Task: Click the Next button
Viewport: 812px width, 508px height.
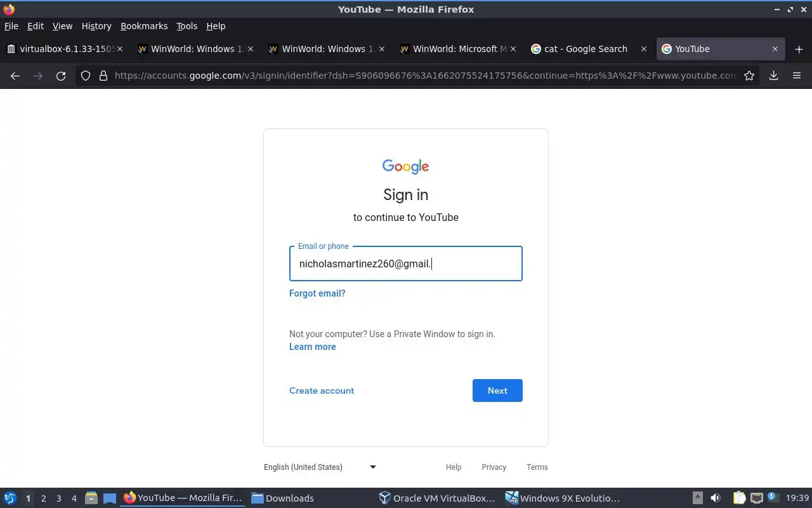Action: tap(497, 391)
